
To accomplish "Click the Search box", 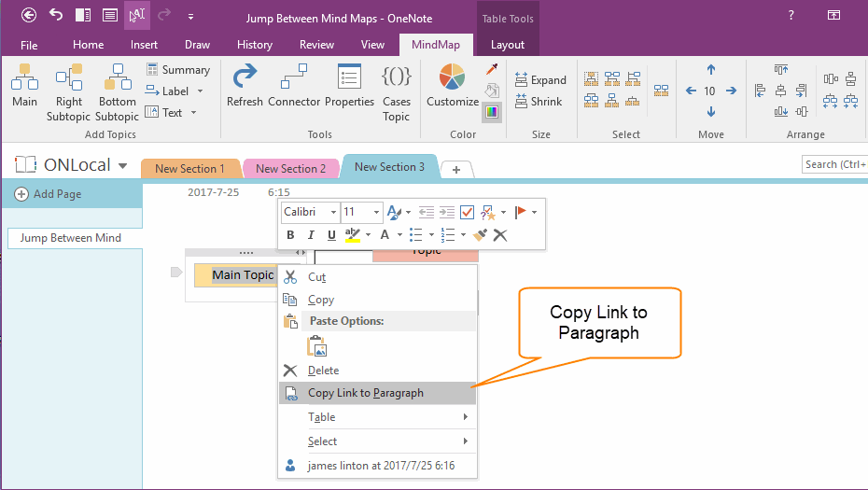I will [834, 164].
